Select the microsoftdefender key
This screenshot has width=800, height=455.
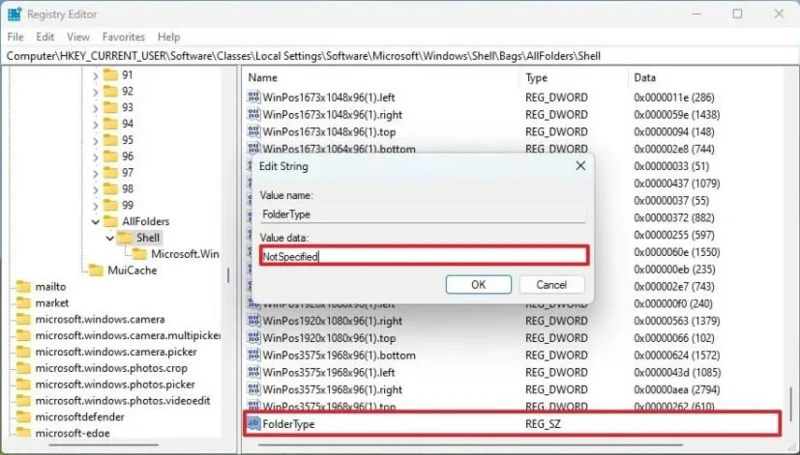(80, 417)
